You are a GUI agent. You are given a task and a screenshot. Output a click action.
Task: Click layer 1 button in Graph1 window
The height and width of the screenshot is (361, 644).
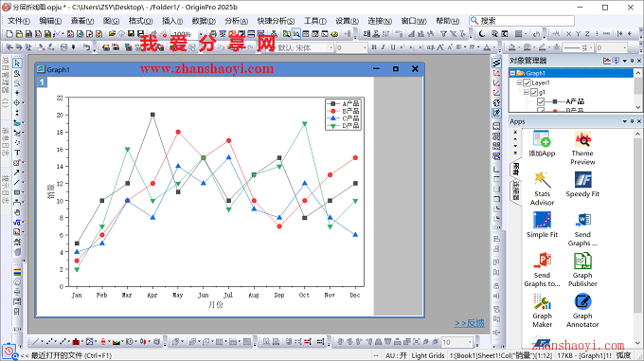coord(43,82)
